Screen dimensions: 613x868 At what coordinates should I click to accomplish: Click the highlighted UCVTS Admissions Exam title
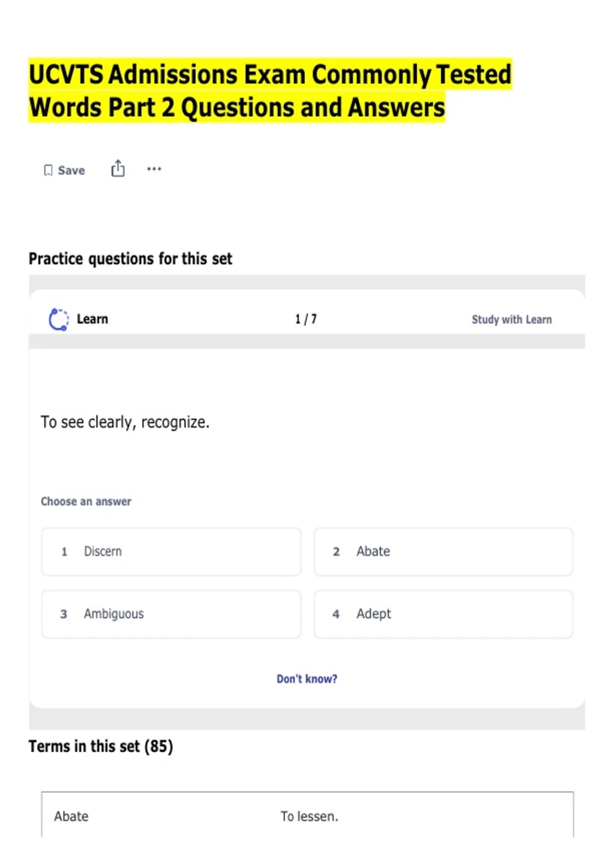[270, 91]
